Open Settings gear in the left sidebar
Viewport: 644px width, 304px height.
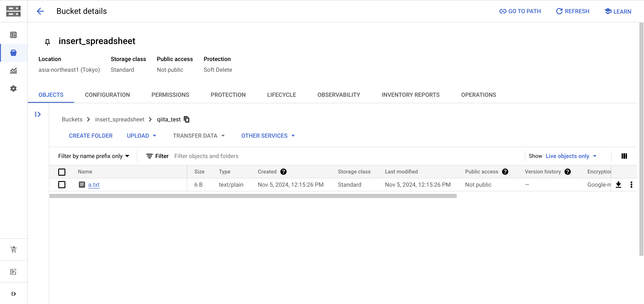click(x=13, y=89)
